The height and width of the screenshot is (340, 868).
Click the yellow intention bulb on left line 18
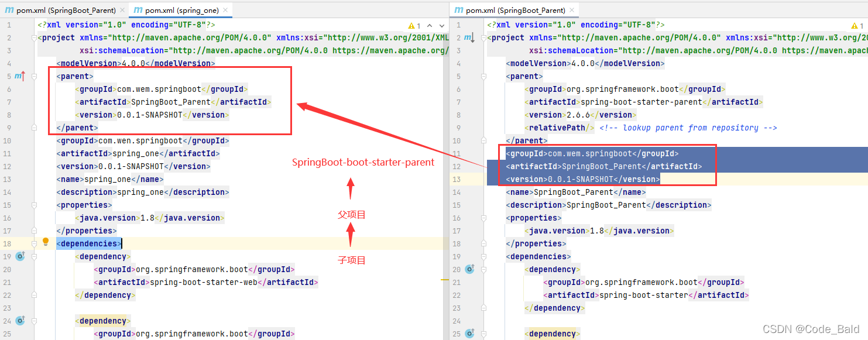(46, 243)
